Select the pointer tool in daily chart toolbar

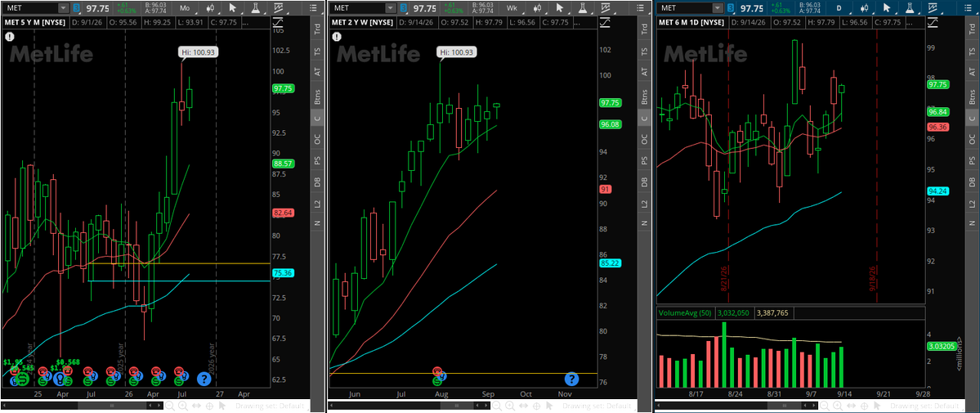coord(887,8)
